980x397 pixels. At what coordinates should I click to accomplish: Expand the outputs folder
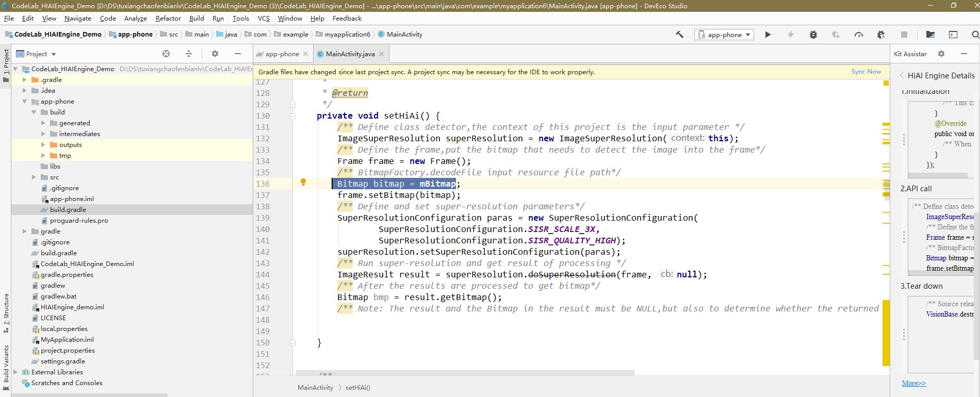click(x=43, y=144)
